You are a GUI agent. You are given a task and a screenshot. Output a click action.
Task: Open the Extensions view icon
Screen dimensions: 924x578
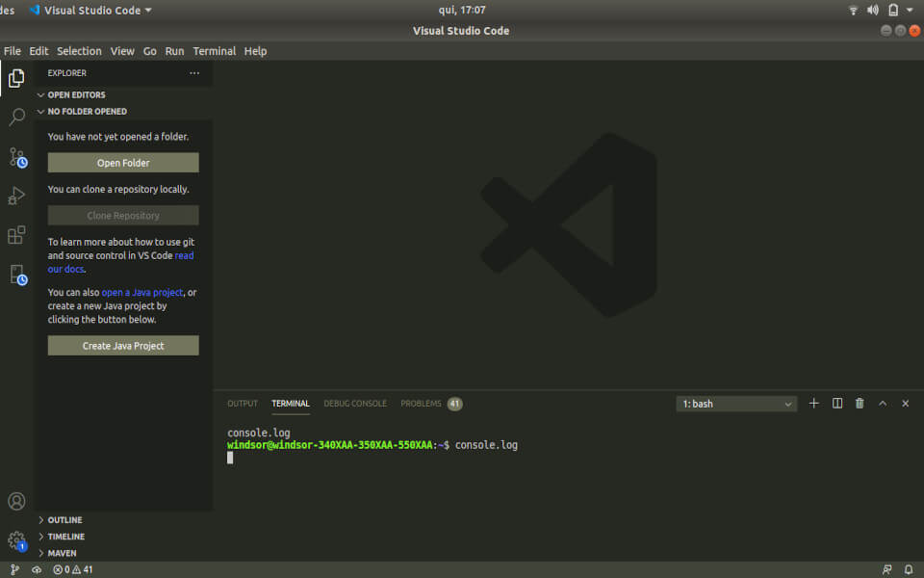(16, 235)
